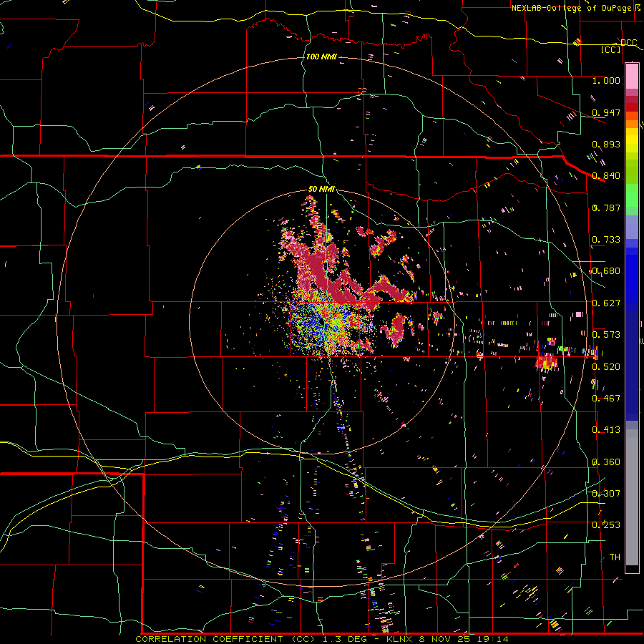The width and height of the screenshot is (644, 644).
Task: Select the 0.947 value on the color scale
Action: [606, 112]
